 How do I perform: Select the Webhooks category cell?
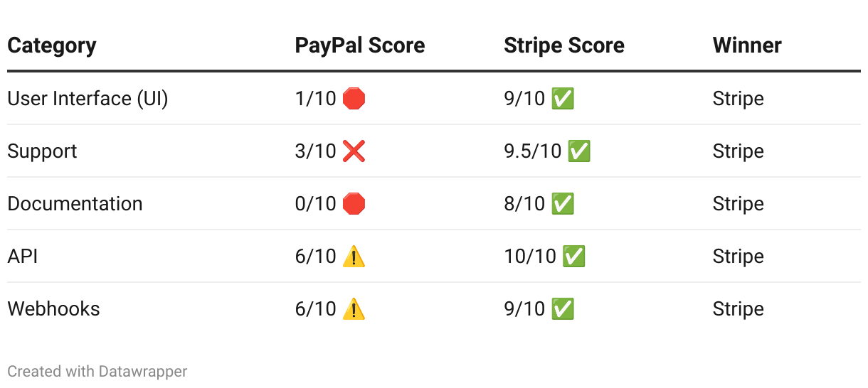point(53,308)
